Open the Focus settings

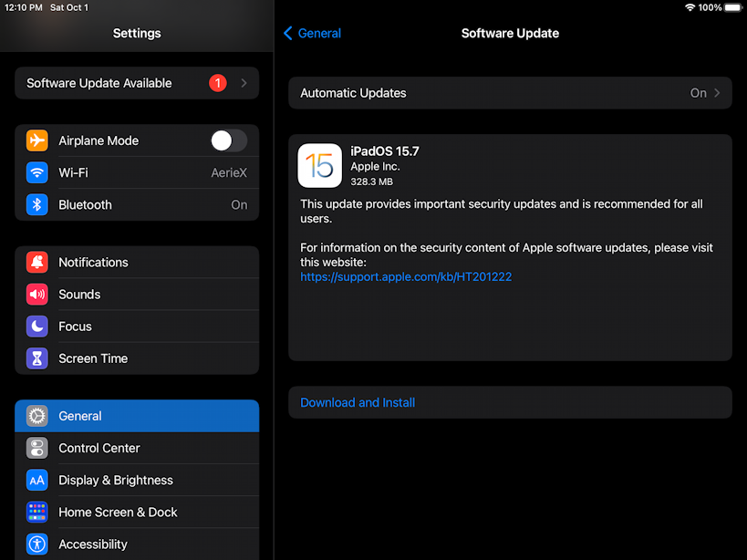[x=137, y=327]
